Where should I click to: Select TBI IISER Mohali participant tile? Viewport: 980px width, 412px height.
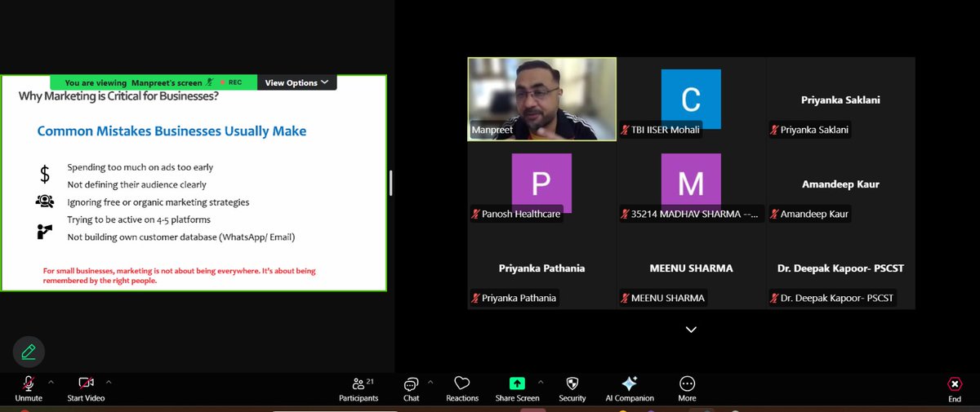coord(691,99)
